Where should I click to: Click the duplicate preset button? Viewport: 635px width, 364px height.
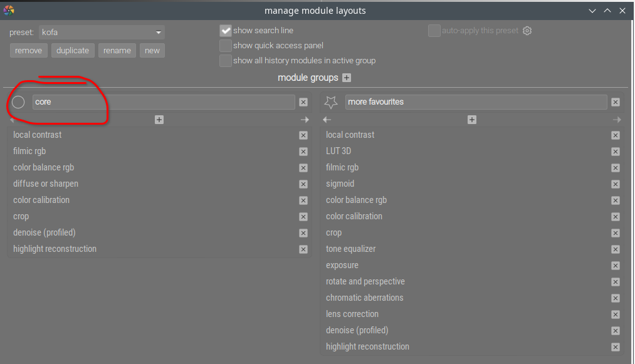pos(73,51)
